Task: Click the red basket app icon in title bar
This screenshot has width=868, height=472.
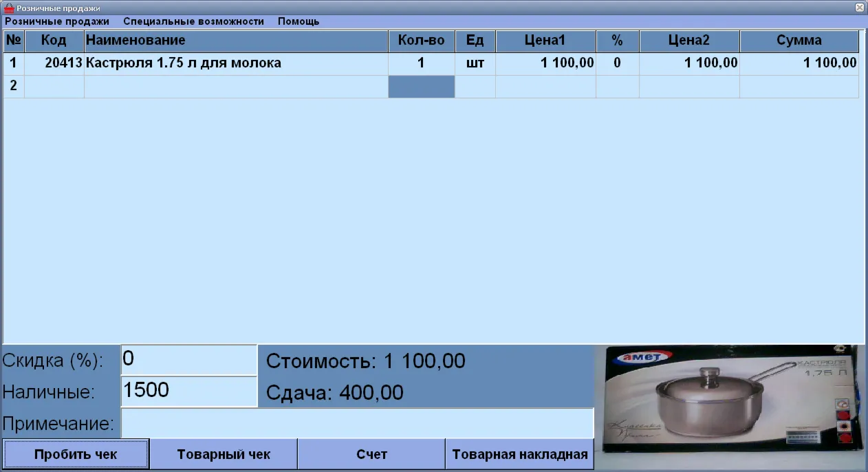Action: click(10, 8)
